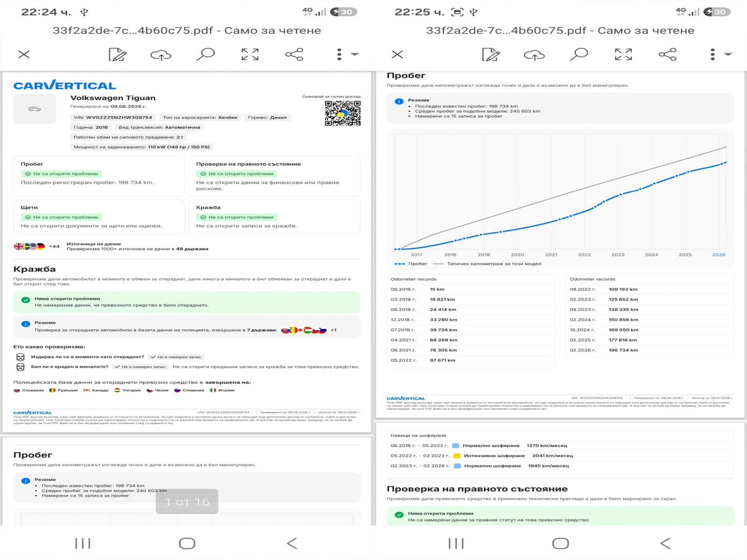Tap the 'Проверка на правното състояние' card title

click(248, 164)
